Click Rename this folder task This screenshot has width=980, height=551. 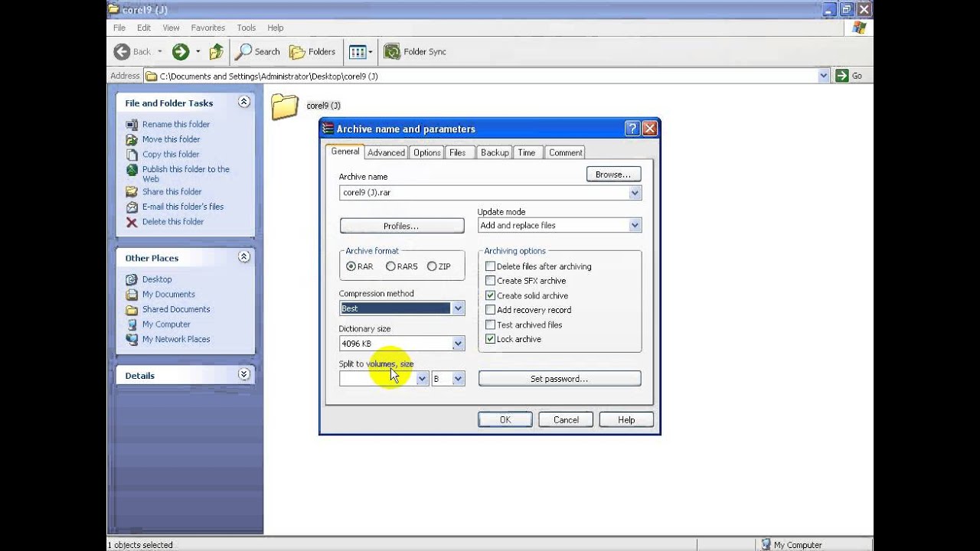click(x=175, y=124)
